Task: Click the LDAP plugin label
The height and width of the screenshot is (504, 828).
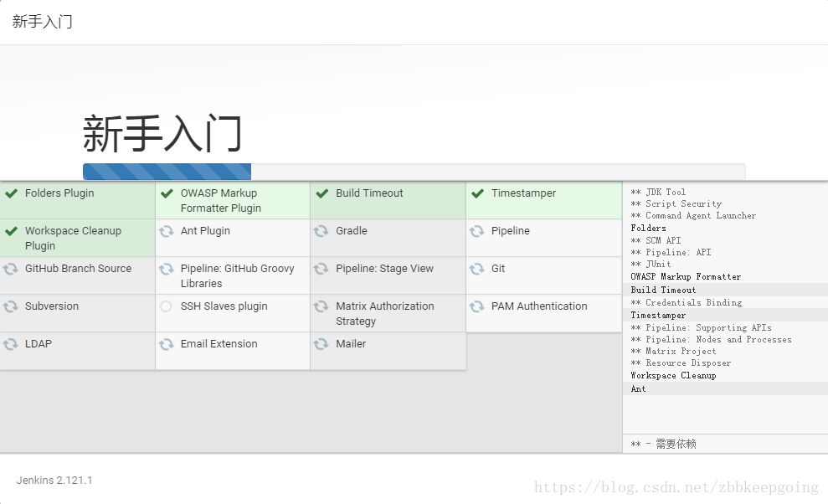Action: coord(39,344)
